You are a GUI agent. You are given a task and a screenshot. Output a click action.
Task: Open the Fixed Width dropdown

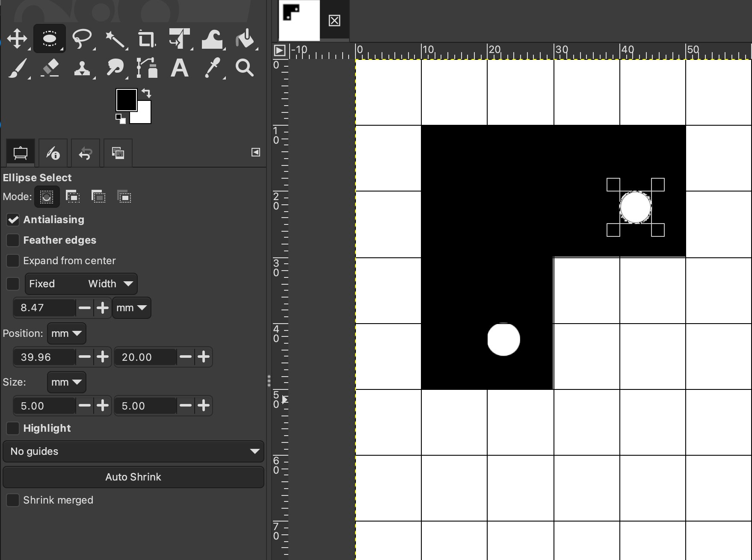(81, 284)
